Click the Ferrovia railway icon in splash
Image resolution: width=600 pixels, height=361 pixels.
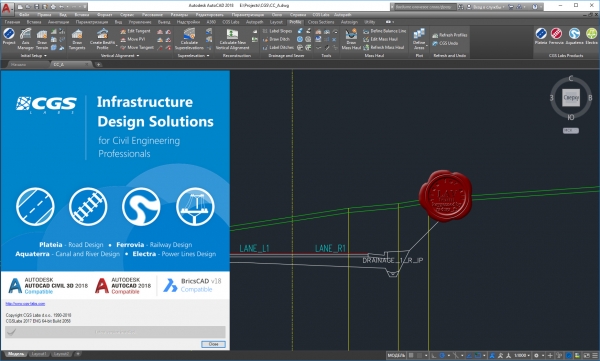coord(88,206)
